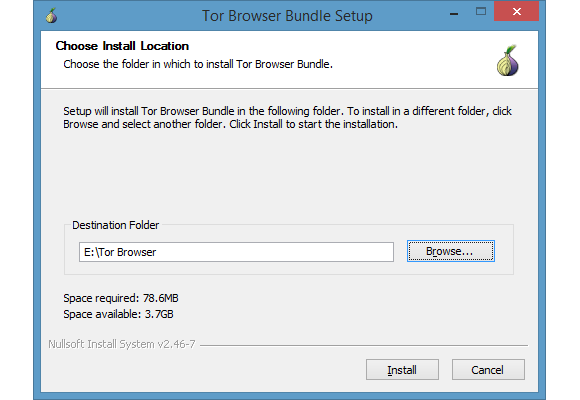Click the Space required 78.6MB text
The width and height of the screenshot is (580, 400).
coord(121,298)
